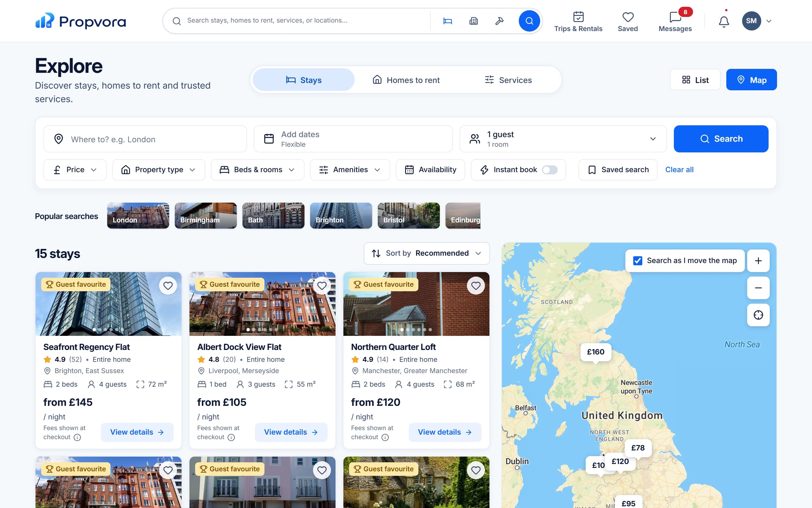Zoom out on the map
Image resolution: width=812 pixels, height=508 pixels.
coord(758,288)
